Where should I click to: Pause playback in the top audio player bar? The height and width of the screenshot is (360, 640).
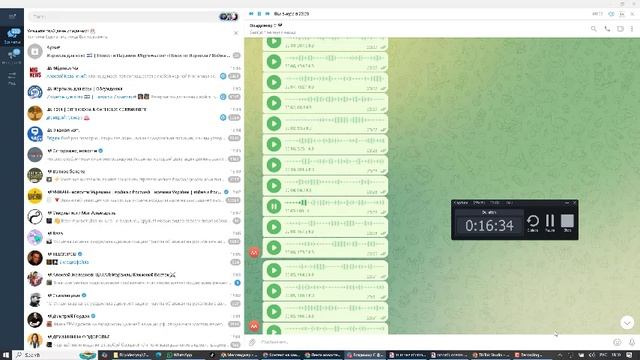tap(259, 14)
